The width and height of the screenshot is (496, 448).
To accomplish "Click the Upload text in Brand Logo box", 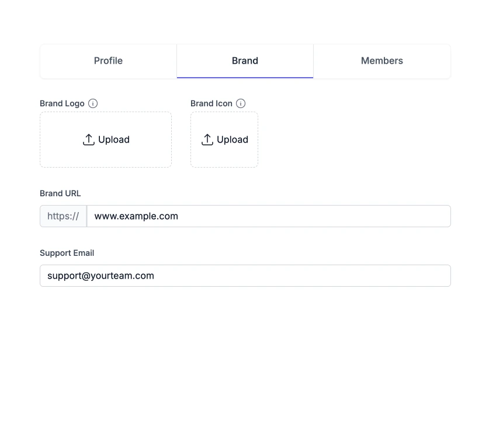I will (x=114, y=140).
